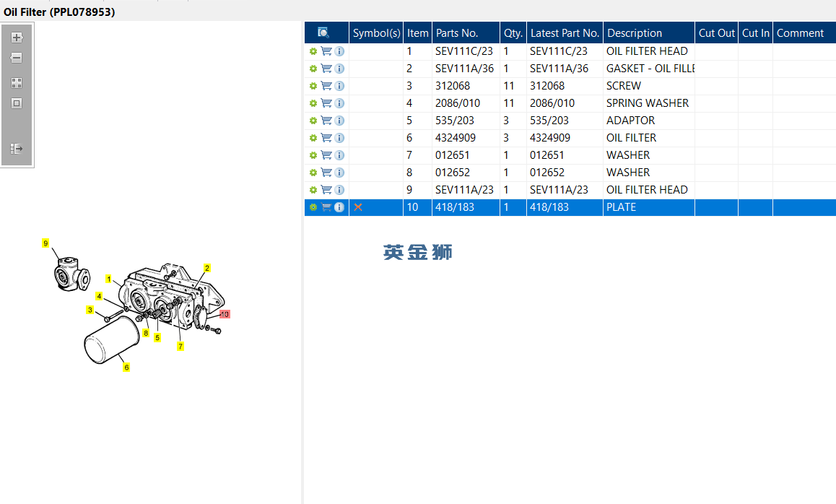836x504 pixels.
Task: Click the four-square grid view icon
Action: (17, 82)
